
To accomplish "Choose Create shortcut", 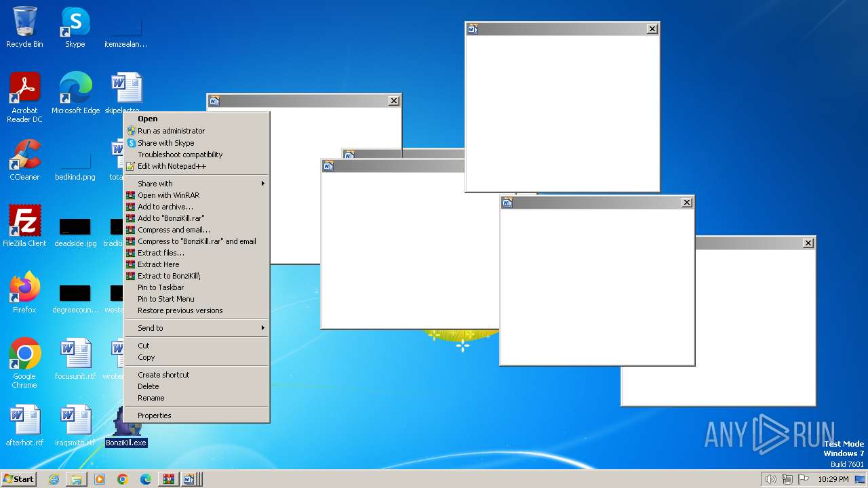I will click(197, 375).
